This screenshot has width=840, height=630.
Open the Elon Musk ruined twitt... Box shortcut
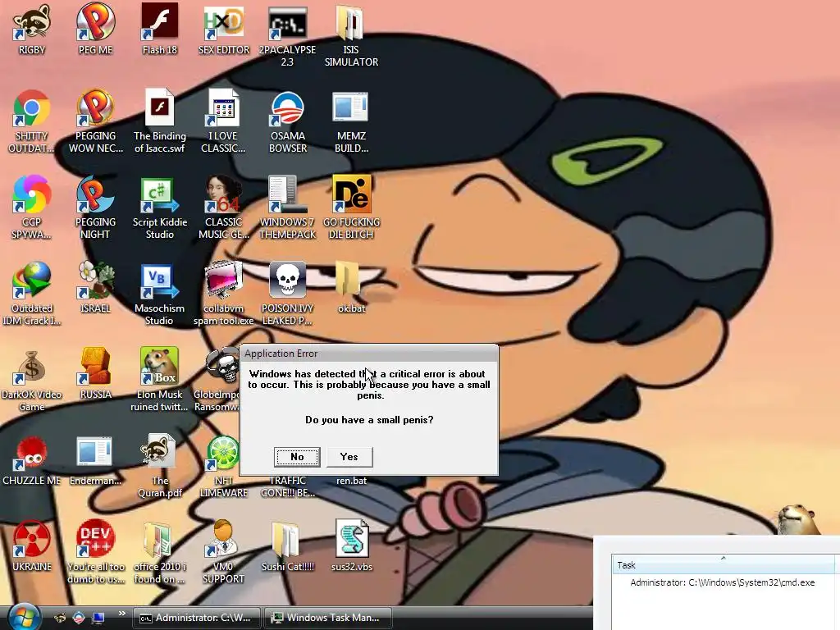(160, 381)
